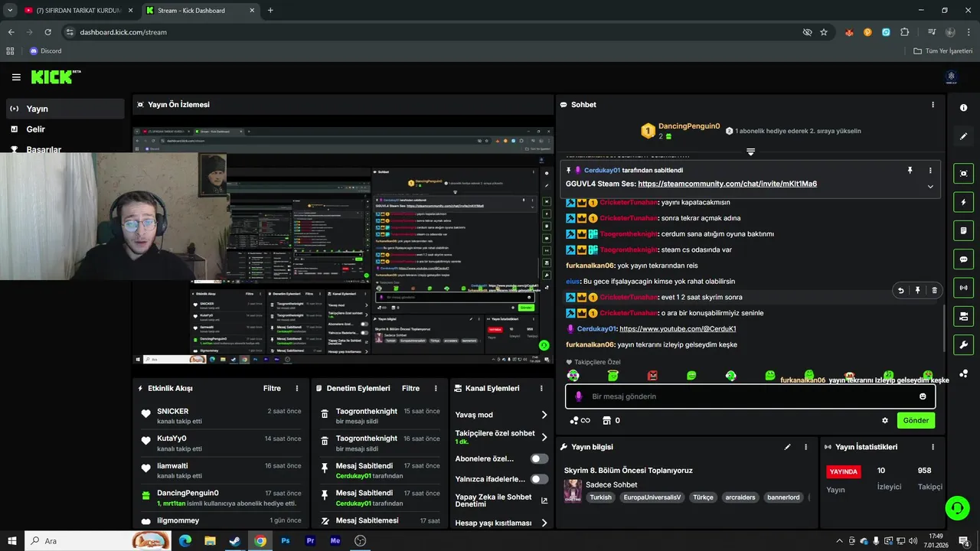Open Sohbet panel three-dot menu

coord(933,105)
